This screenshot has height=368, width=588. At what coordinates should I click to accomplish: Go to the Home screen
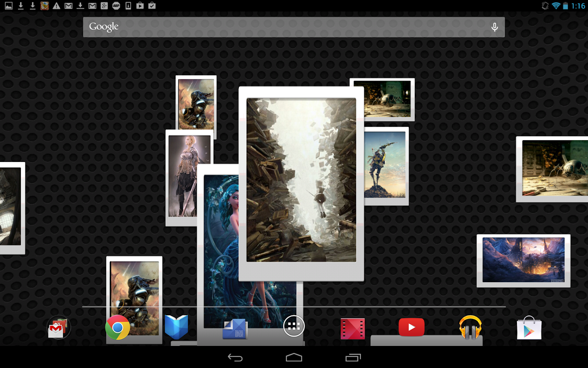(294, 358)
